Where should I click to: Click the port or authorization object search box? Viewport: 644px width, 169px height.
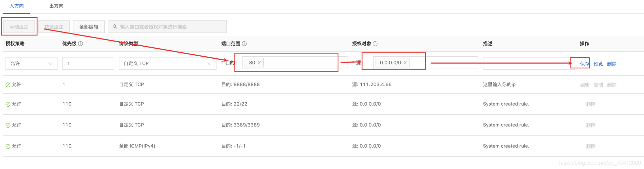pos(167,26)
